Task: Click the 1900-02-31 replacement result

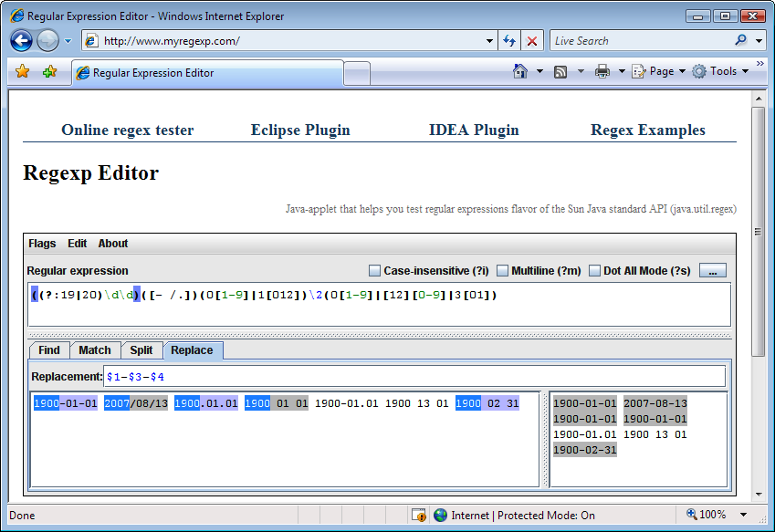Action: 585,450
